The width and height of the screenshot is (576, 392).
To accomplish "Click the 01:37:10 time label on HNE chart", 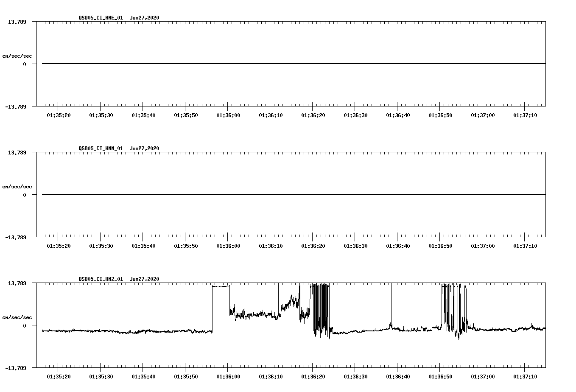I will (525, 115).
